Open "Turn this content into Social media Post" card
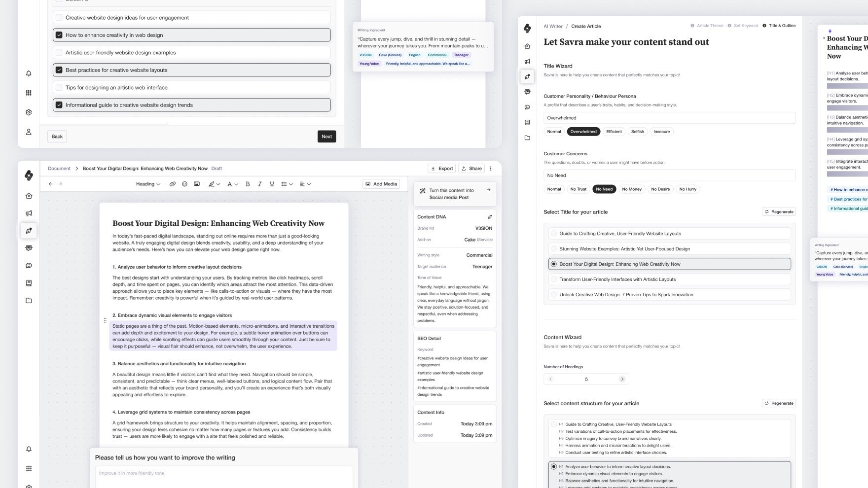Image resolution: width=868 pixels, height=488 pixels. (x=455, y=194)
